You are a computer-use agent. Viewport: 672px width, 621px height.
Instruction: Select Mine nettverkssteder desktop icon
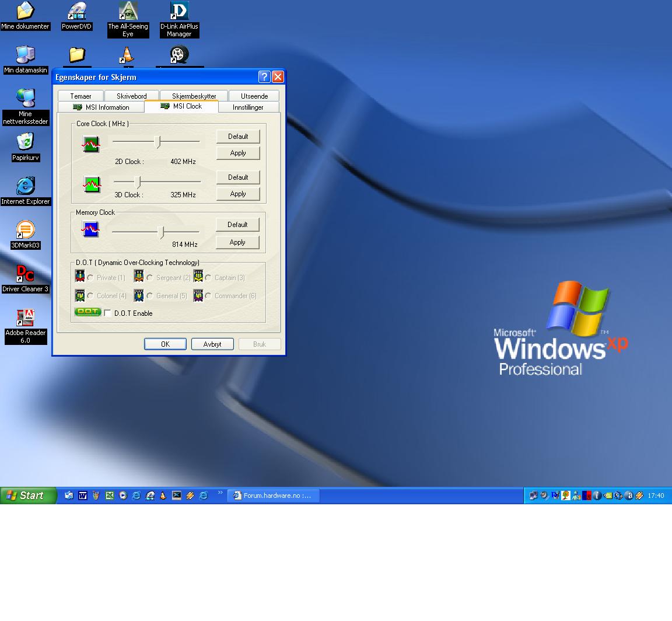(25, 107)
